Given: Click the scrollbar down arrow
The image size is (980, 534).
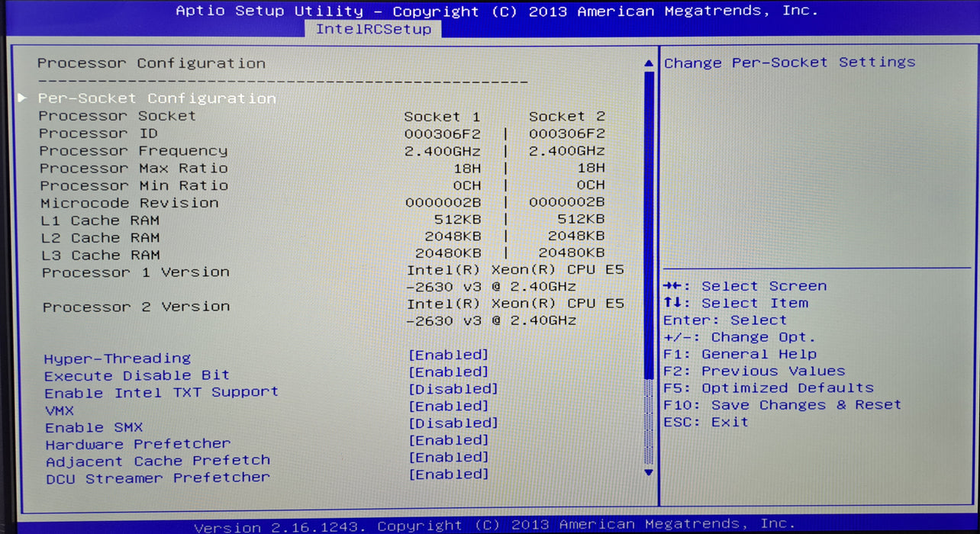Looking at the screenshot, I should coord(649,472).
